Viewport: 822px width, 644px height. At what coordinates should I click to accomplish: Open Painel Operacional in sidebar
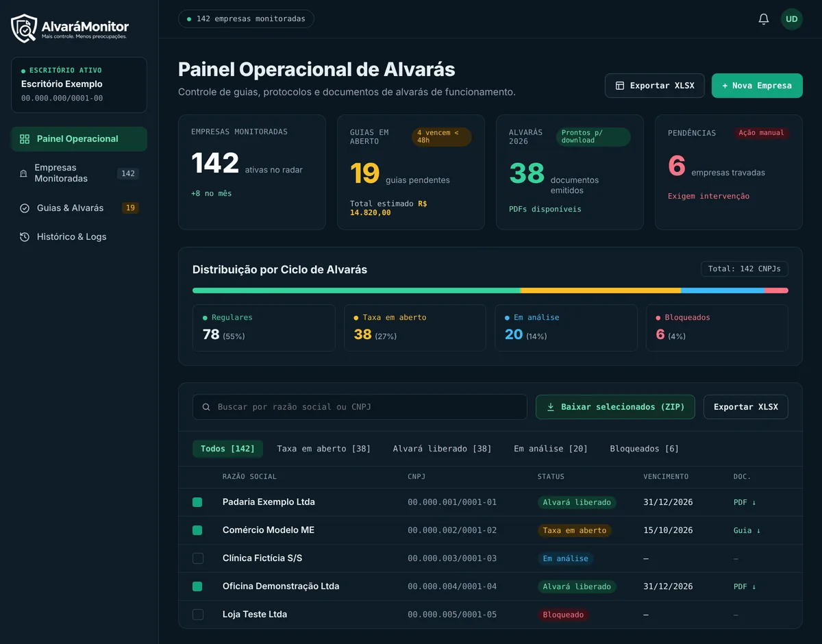click(79, 139)
